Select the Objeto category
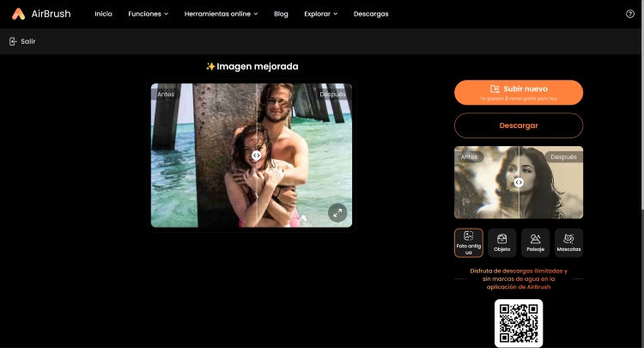 point(502,243)
